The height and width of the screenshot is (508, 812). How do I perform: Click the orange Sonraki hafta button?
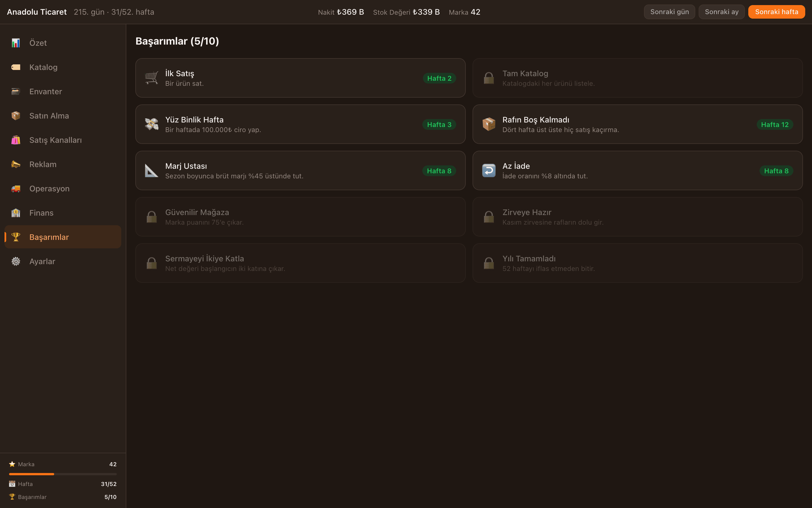click(776, 12)
